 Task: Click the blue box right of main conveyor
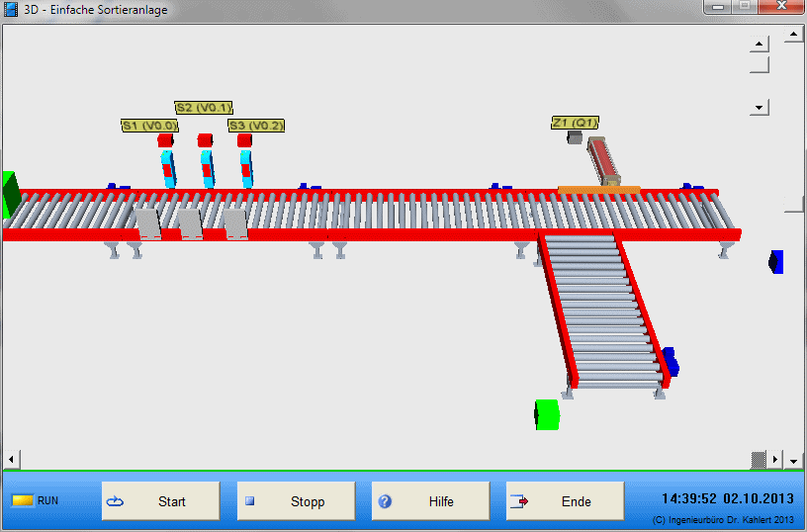(776, 262)
